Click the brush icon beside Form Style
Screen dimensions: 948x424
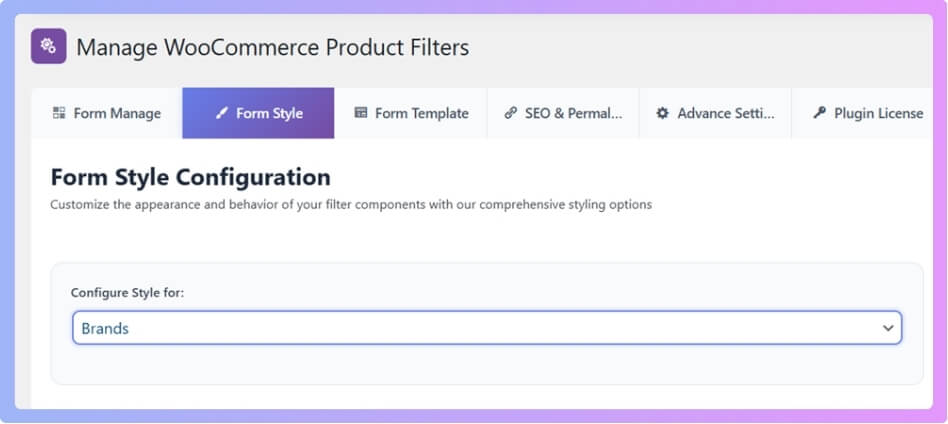[x=221, y=113]
